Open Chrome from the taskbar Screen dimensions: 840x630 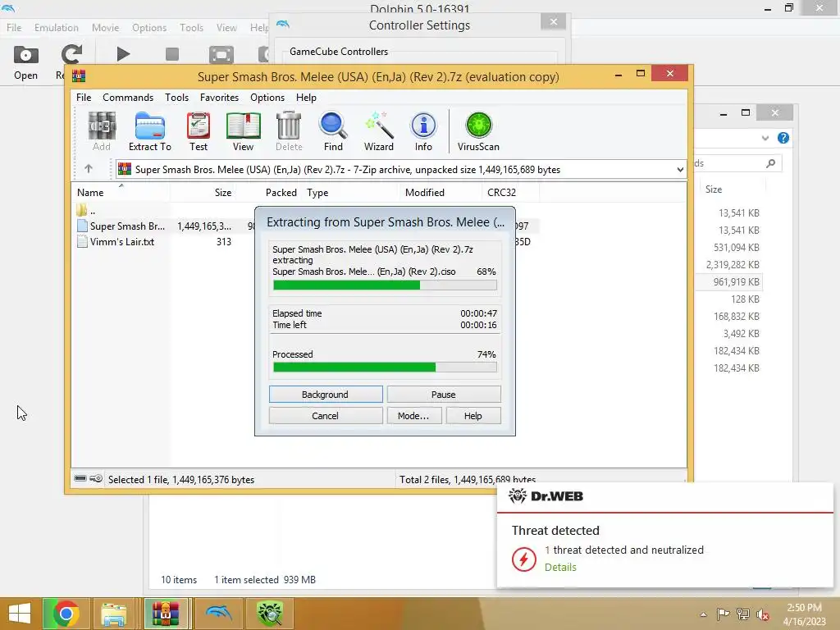coord(66,614)
